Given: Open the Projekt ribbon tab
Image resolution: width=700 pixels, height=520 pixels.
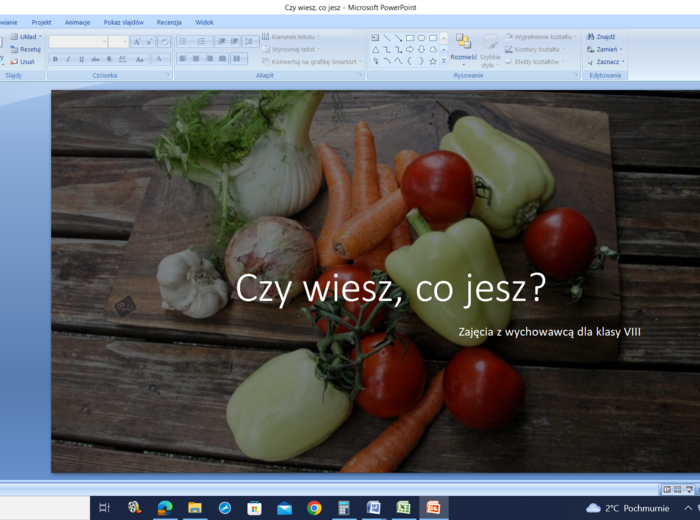Looking at the screenshot, I should (41, 22).
